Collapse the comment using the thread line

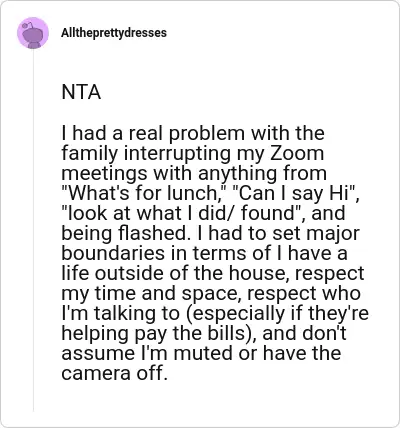click(33, 230)
